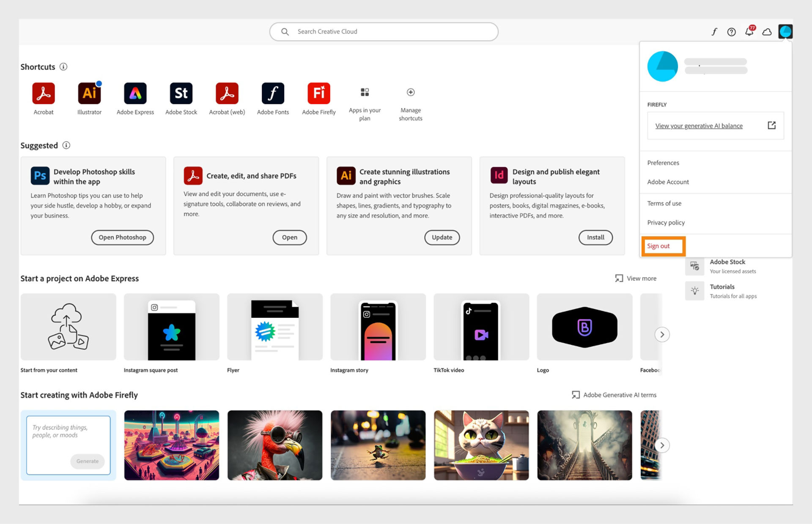Open Acrobat from the Shortcuts row
812x524 pixels.
coord(44,93)
